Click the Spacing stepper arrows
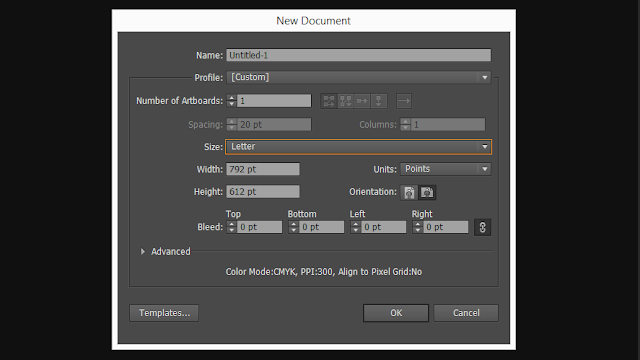 (x=231, y=124)
